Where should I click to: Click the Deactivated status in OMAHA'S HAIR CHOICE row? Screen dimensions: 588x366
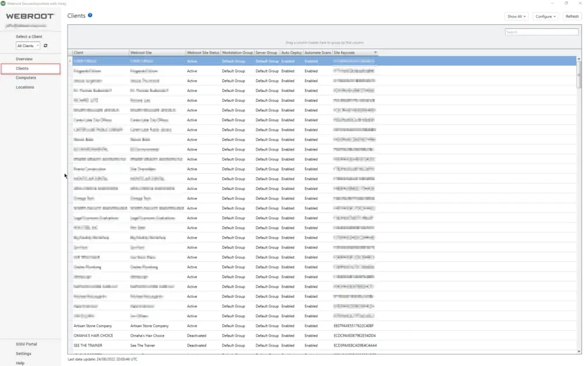point(196,335)
